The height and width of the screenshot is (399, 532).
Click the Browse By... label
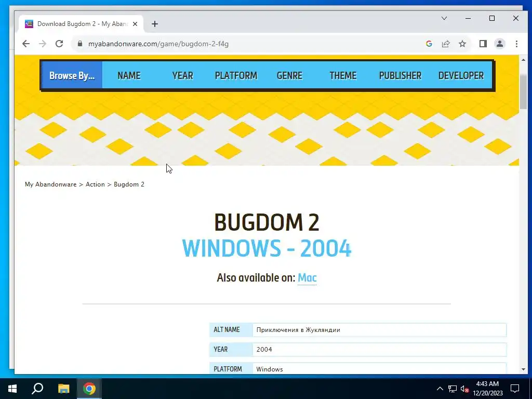pos(72,75)
